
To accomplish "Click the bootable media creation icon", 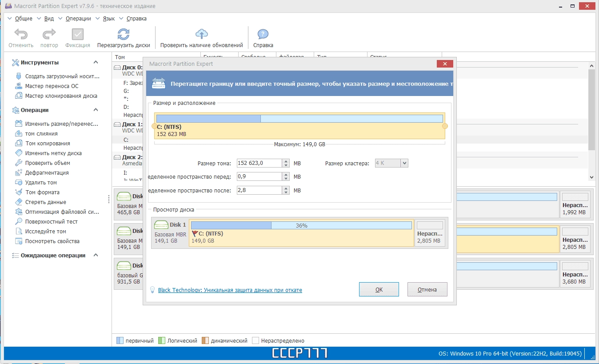I will click(18, 76).
